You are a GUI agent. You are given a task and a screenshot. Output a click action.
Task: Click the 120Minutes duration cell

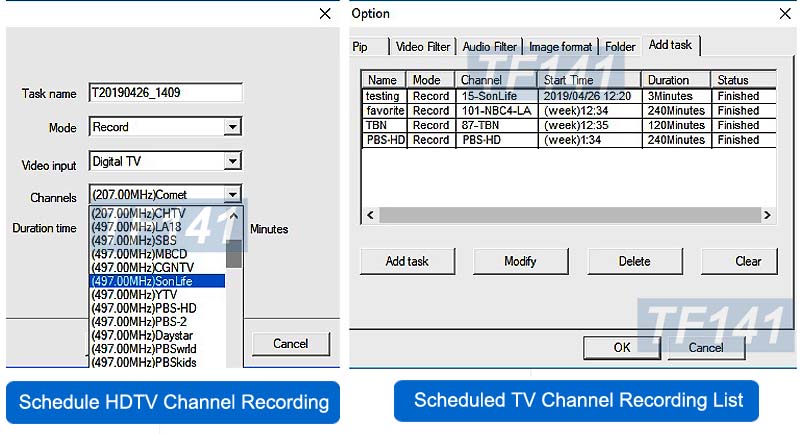(x=676, y=125)
